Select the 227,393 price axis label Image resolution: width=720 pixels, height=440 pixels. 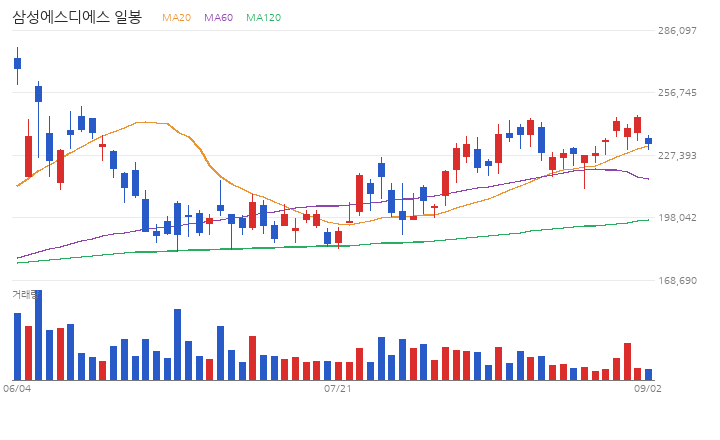pyautogui.click(x=677, y=156)
